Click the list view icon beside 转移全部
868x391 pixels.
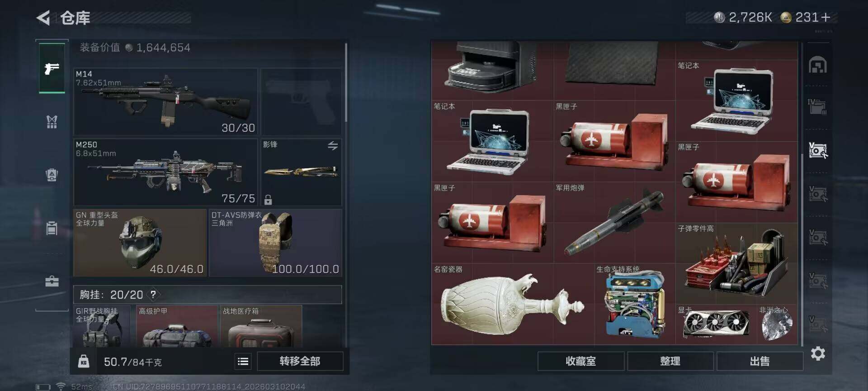point(243,361)
